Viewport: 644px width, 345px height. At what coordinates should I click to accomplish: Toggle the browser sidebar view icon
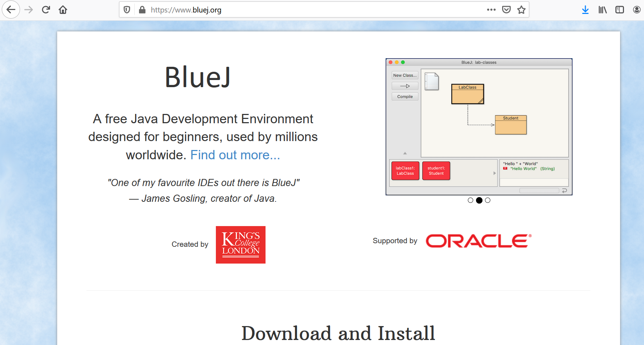(619, 10)
